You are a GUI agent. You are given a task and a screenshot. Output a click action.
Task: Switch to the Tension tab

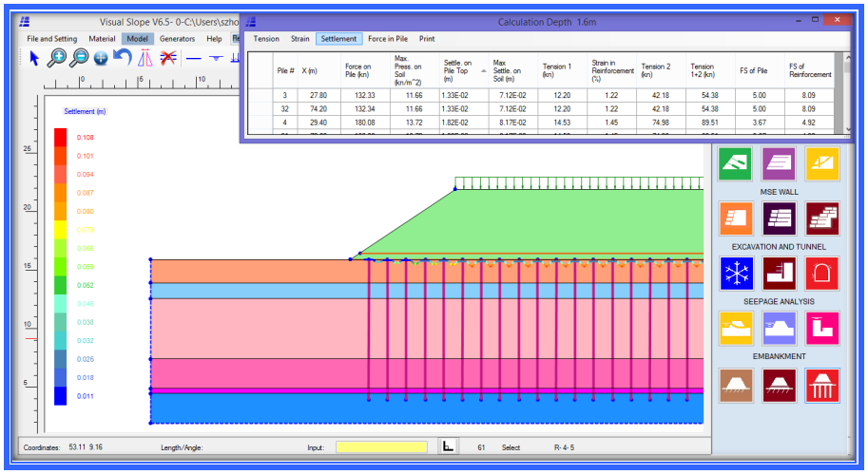[x=266, y=39]
